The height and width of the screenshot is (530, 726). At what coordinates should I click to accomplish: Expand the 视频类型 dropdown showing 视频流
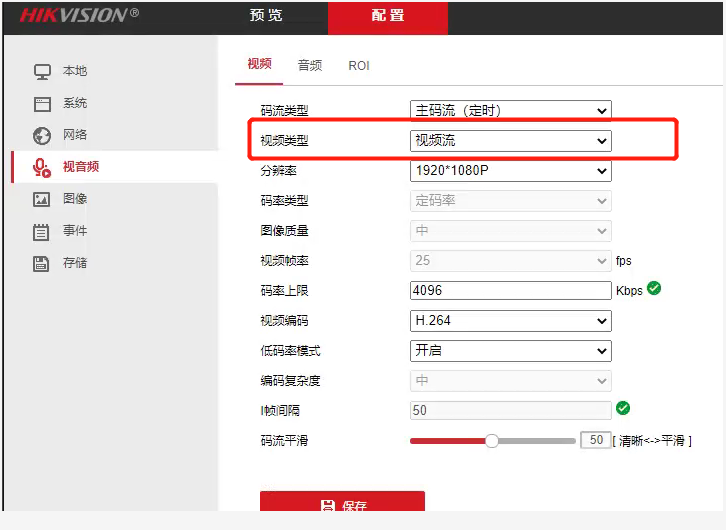tap(510, 141)
